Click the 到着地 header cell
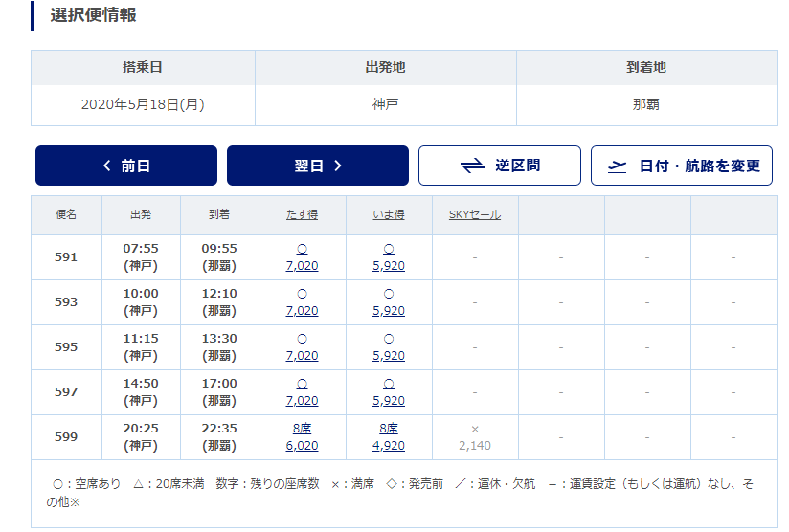Screen dimensions: 789x532 (x=646, y=67)
